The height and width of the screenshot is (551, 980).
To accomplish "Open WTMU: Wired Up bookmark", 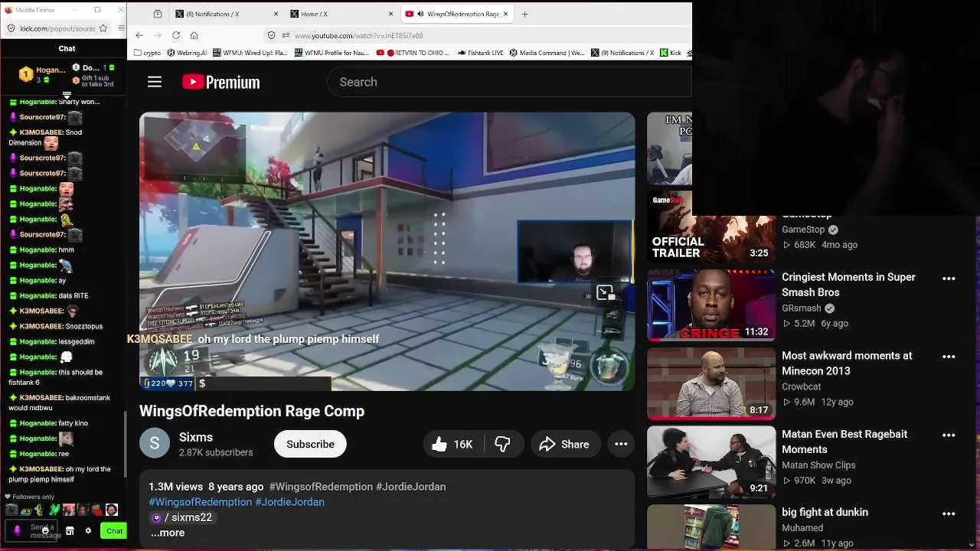I will pyautogui.click(x=250, y=53).
